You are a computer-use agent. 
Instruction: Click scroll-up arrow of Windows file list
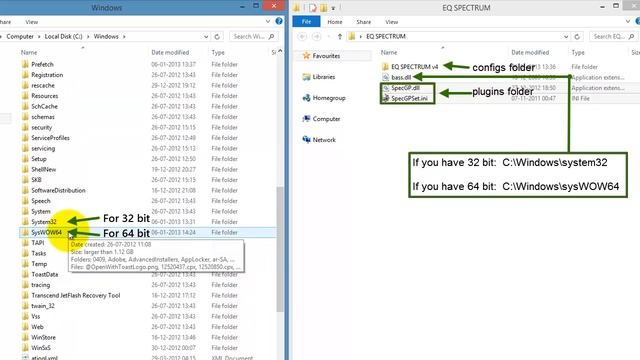[280, 51]
